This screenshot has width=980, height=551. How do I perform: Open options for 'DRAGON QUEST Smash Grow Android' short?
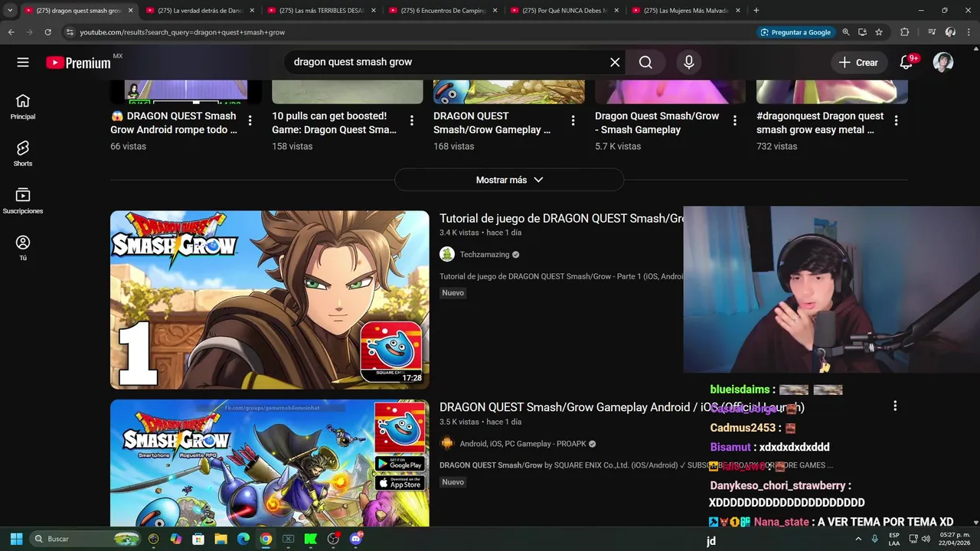click(250, 120)
